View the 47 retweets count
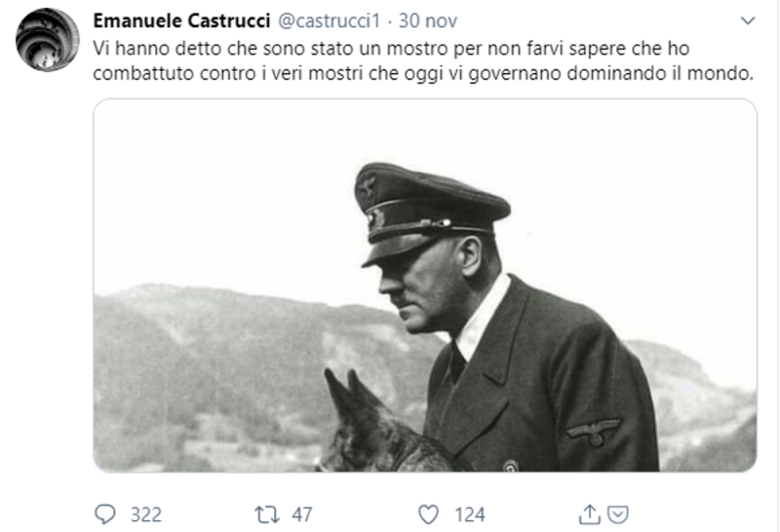The width and height of the screenshot is (780, 532). pyautogui.click(x=302, y=514)
